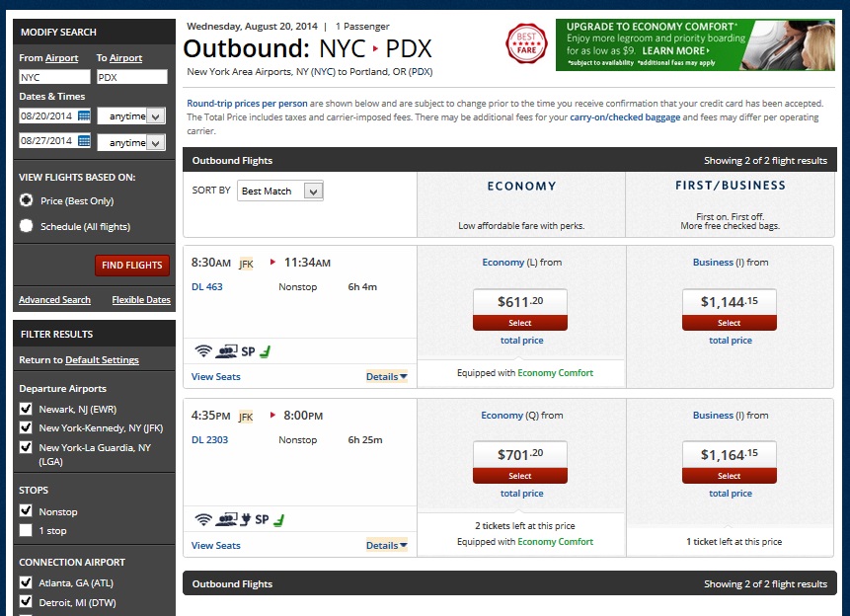Click the Wi-Fi icon on flight DL 2303
This screenshot has height=616, width=850.
point(202,519)
